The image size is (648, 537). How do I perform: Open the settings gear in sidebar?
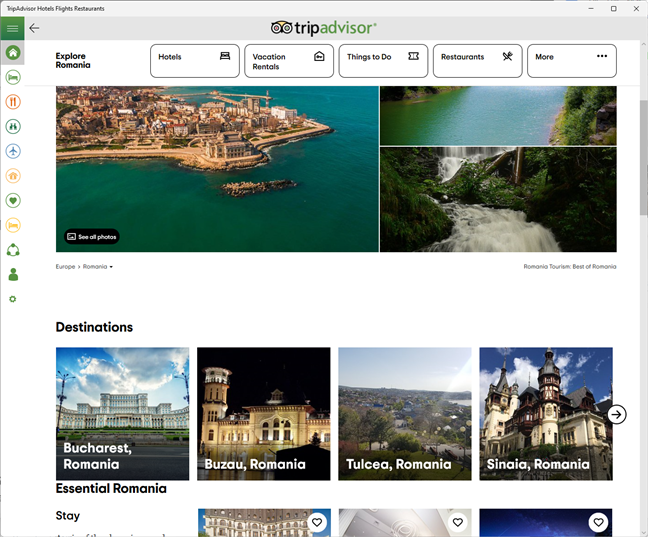click(13, 299)
